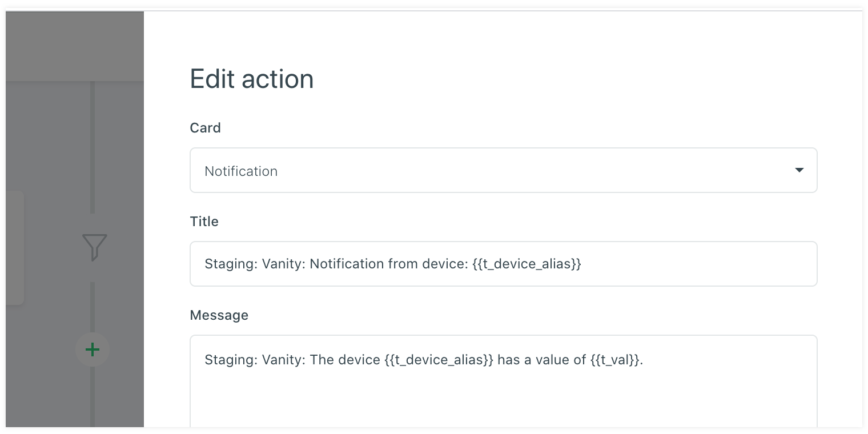The width and height of the screenshot is (868, 434).
Task: Click the filter funnel icon
Action: 94,247
